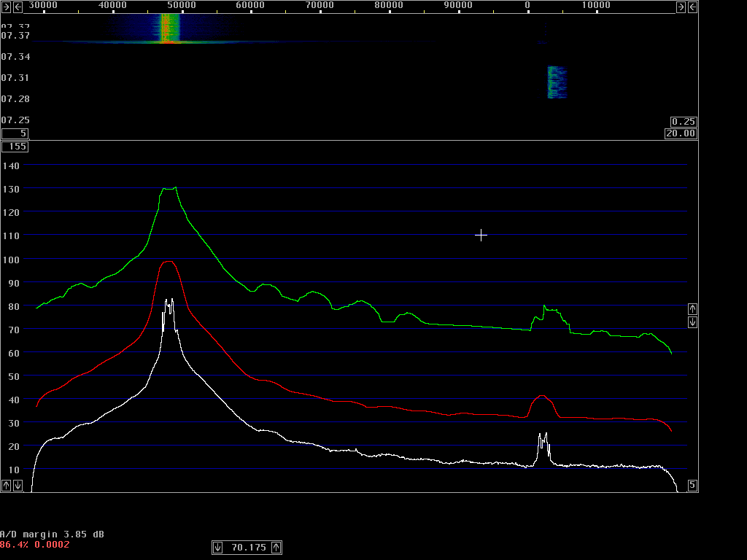Click the 10000 frequency scale label

coord(596,5)
